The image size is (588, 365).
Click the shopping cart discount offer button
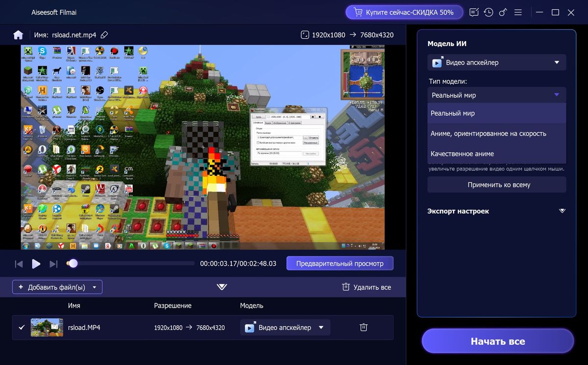[403, 12]
